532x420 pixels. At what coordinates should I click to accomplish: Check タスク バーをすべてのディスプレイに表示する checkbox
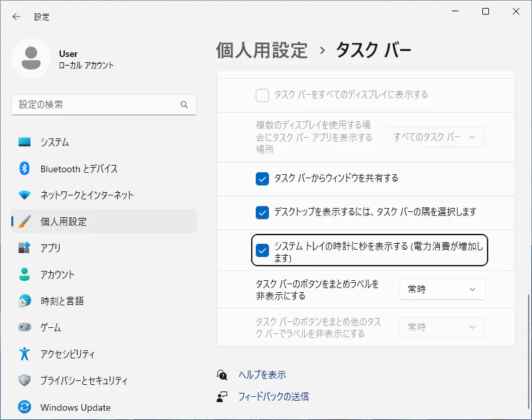(x=262, y=95)
